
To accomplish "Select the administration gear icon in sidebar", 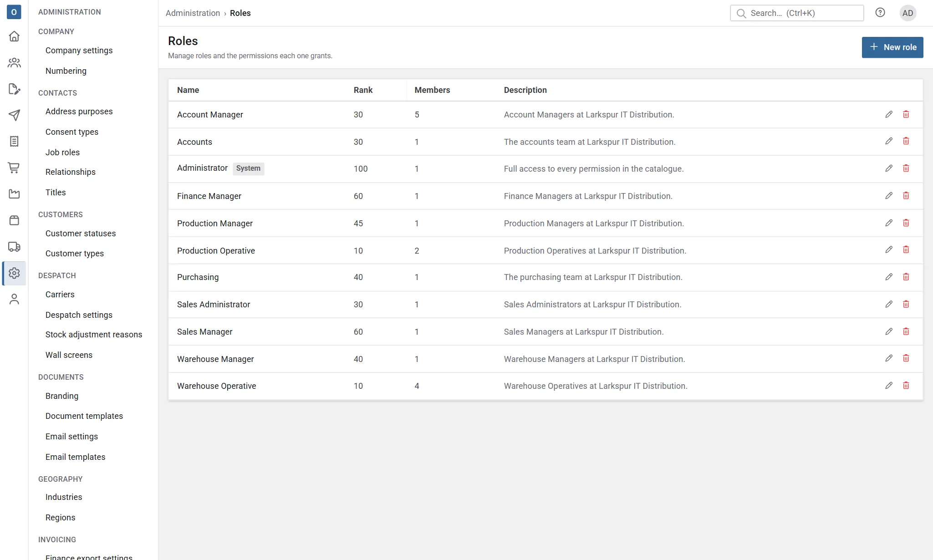I will tap(14, 273).
